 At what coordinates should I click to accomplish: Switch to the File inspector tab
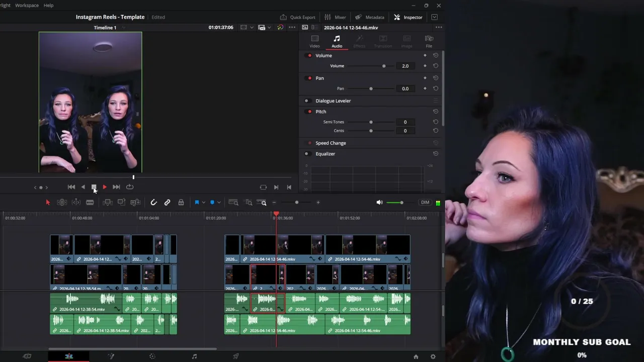tap(429, 41)
